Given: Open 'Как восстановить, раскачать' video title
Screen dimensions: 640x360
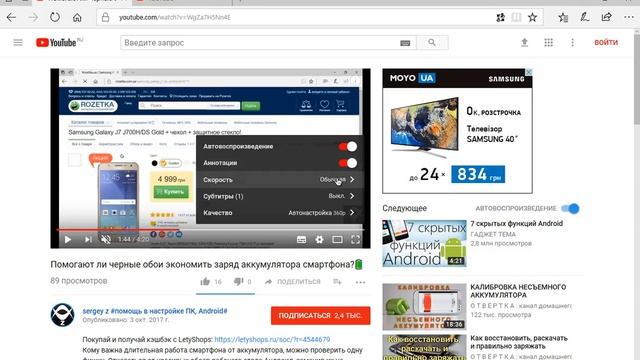Looking at the screenshot, I should pos(519,342).
